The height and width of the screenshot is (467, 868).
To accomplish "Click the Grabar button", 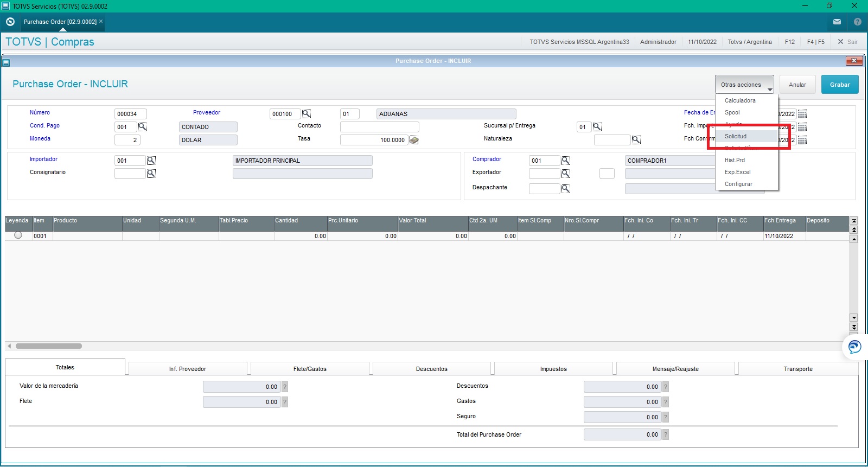I will [x=840, y=85].
